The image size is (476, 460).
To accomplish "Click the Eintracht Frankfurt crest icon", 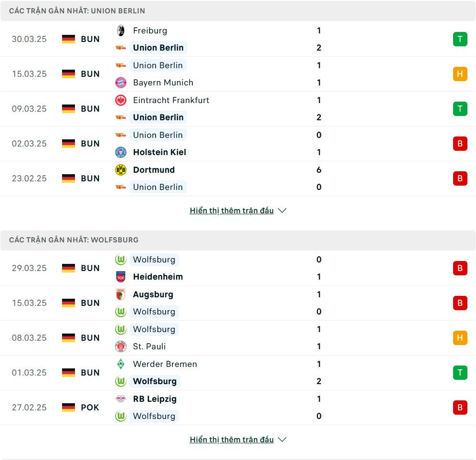I will coord(121,100).
